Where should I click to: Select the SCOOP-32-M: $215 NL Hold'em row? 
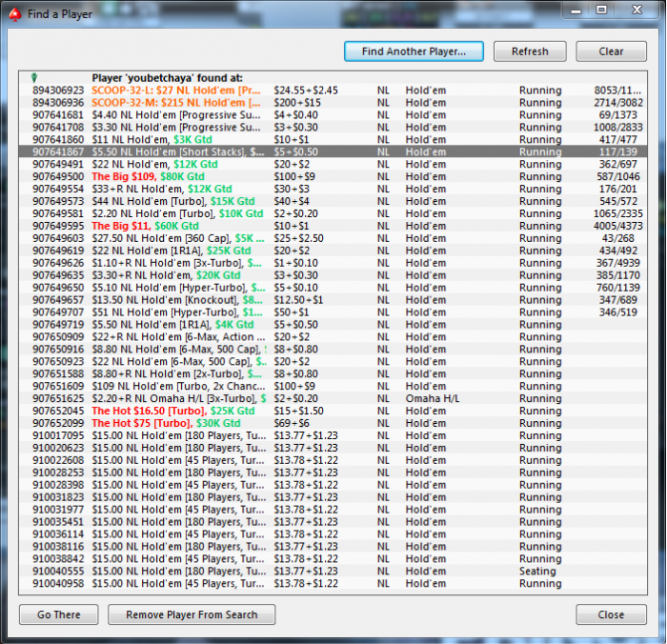coord(333,103)
